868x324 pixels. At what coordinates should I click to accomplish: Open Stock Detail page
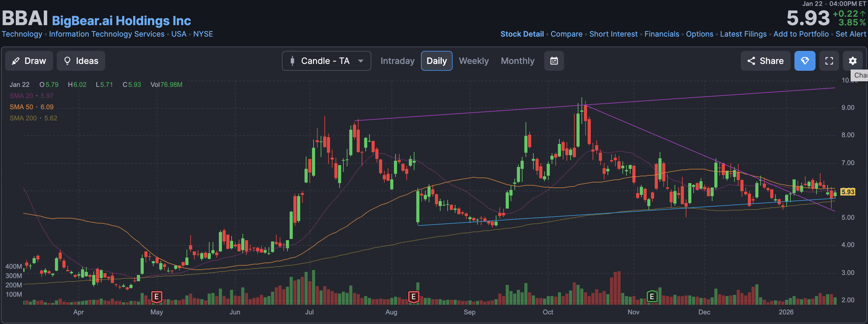(x=522, y=34)
